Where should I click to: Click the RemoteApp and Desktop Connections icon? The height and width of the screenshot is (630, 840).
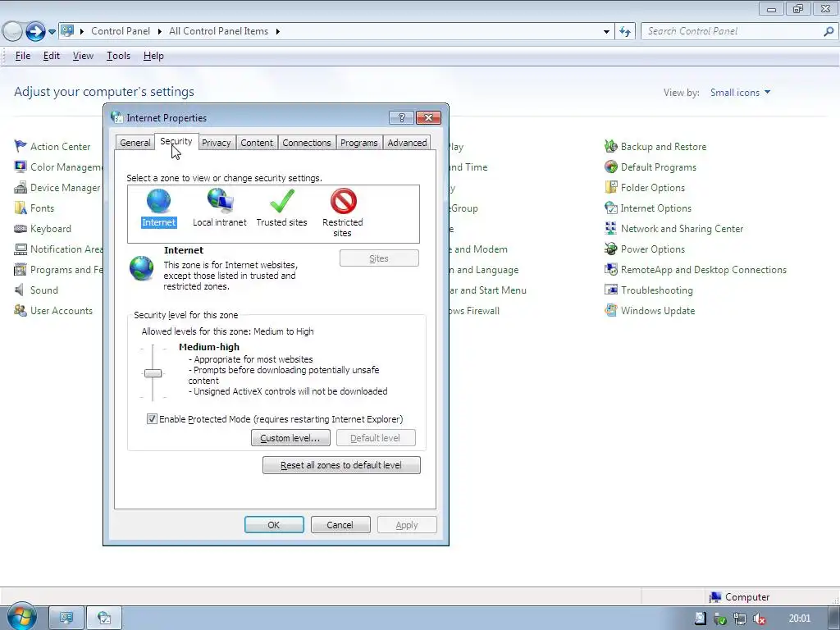(610, 269)
